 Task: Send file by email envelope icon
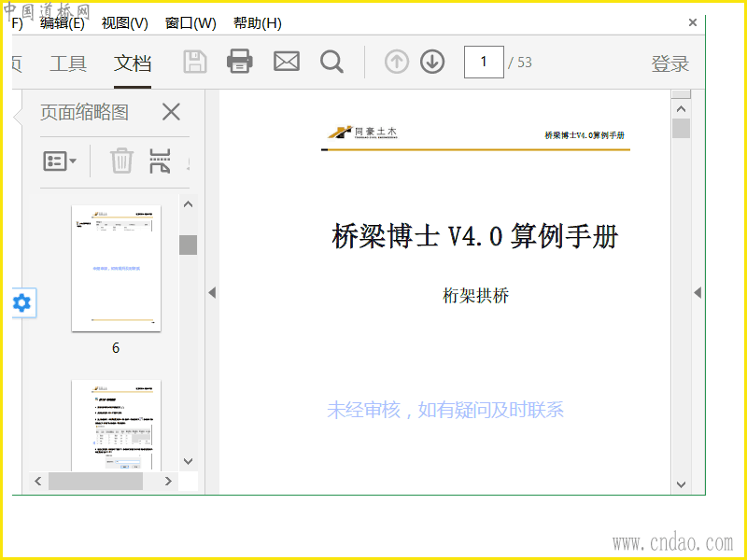(x=287, y=62)
